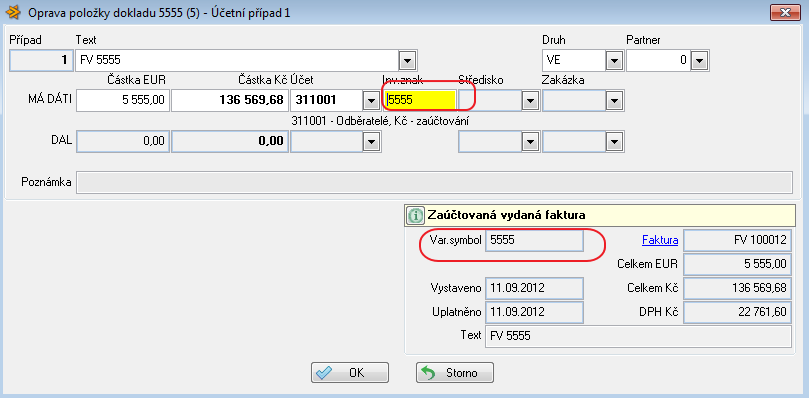Open the Faktura hyperlink
This screenshot has height=398, width=809.
click(660, 240)
